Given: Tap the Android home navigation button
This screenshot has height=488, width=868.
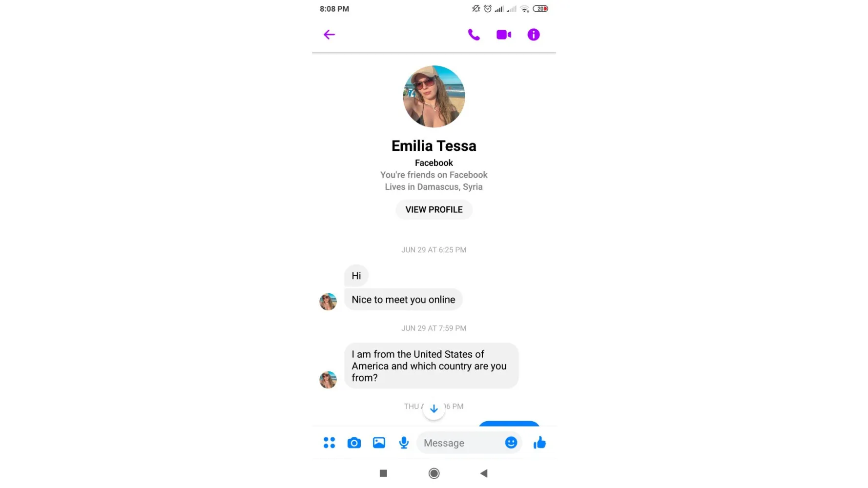Looking at the screenshot, I should [434, 473].
